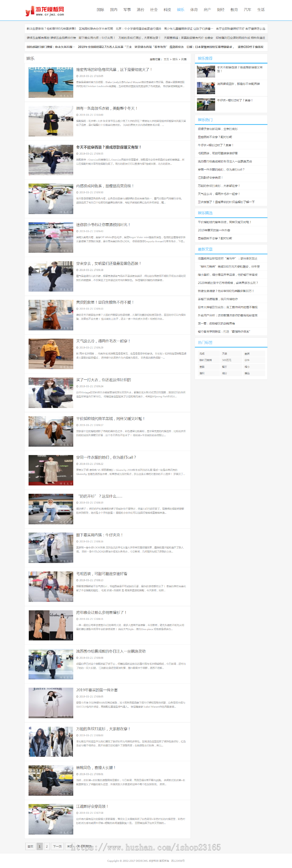This screenshot has height=868, width=292.
Task: Click thumbnail for 跨年晚会让那么多明星撞衫了 article
Action: (x=51, y=625)
